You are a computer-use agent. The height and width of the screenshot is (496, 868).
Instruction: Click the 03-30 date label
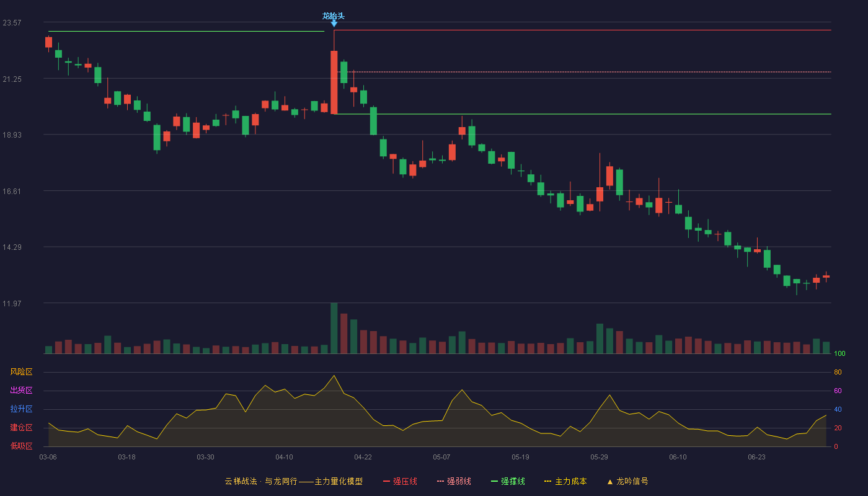(x=205, y=457)
